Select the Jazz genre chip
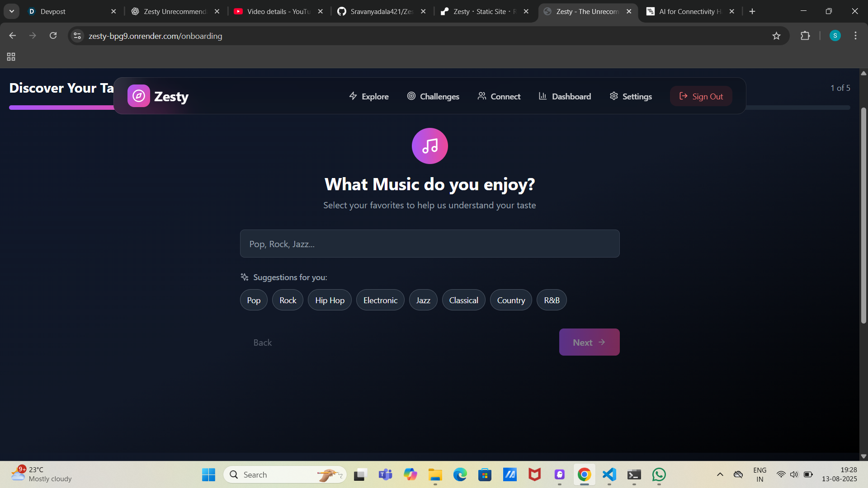Screen dimensions: 868x488 click(423, 300)
